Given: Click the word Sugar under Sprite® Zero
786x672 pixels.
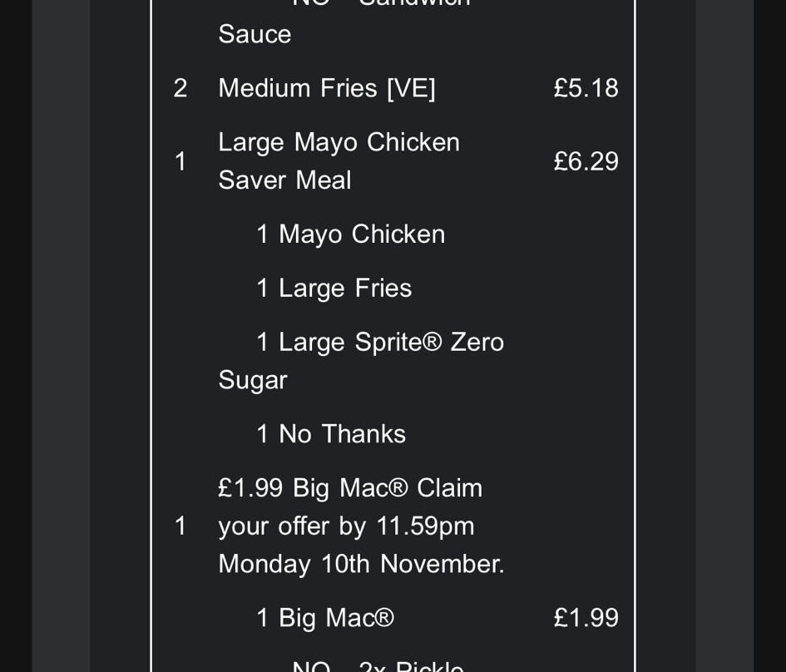Looking at the screenshot, I should coord(253,380).
